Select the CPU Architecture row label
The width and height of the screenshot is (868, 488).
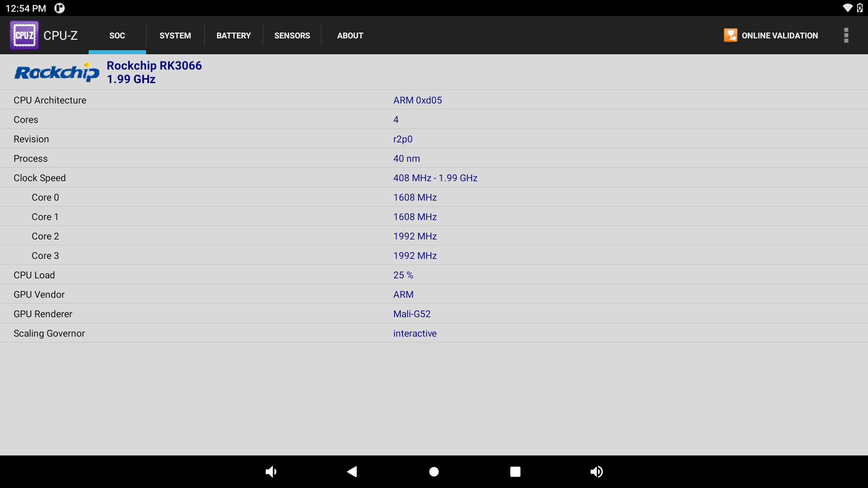pos(50,100)
